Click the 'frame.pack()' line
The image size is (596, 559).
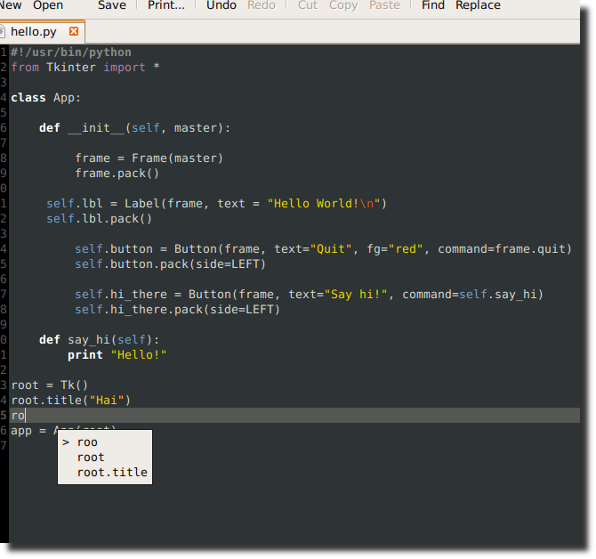coord(117,173)
